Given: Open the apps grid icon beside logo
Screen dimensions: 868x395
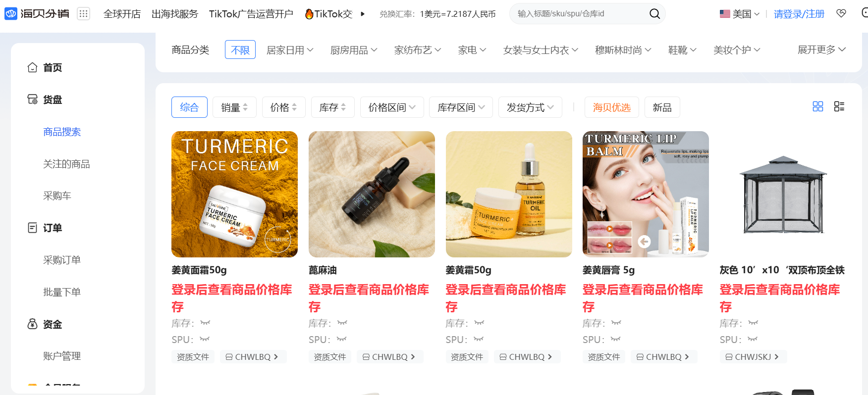Looking at the screenshot, I should pyautogui.click(x=83, y=14).
